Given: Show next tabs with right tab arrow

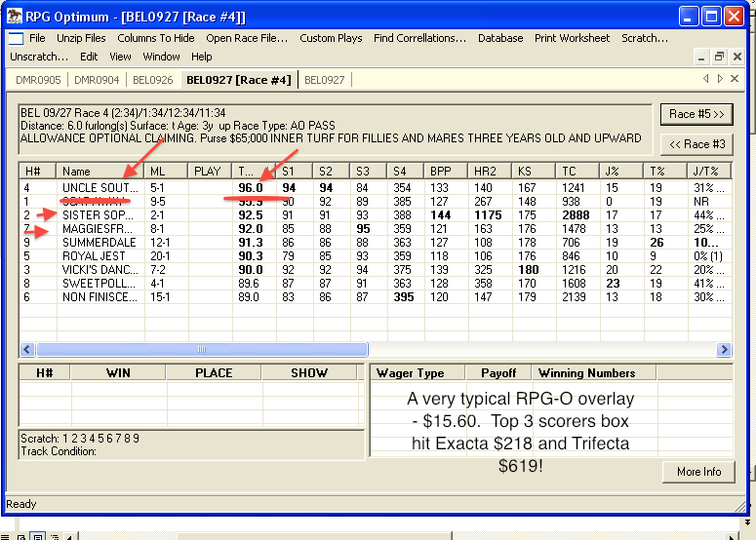Looking at the screenshot, I should (x=720, y=79).
